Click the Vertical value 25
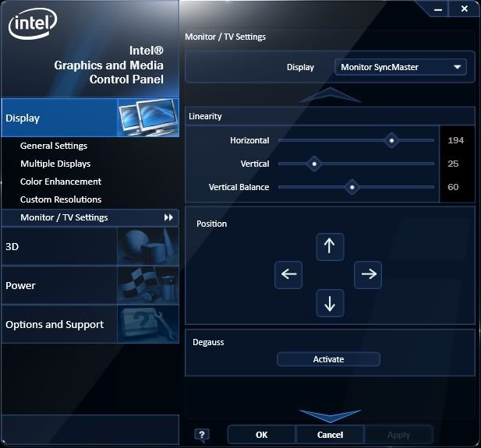The height and width of the screenshot is (448, 481). 453,164
